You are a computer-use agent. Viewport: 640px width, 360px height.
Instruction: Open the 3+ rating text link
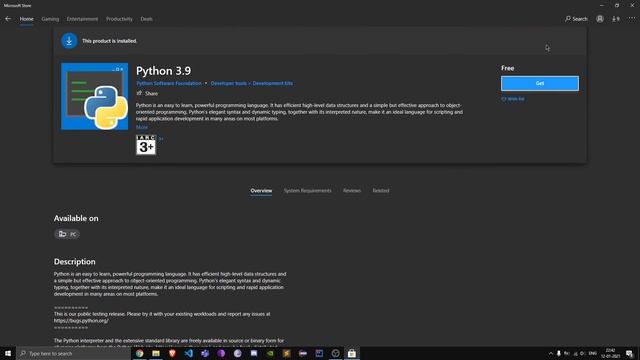(x=161, y=139)
